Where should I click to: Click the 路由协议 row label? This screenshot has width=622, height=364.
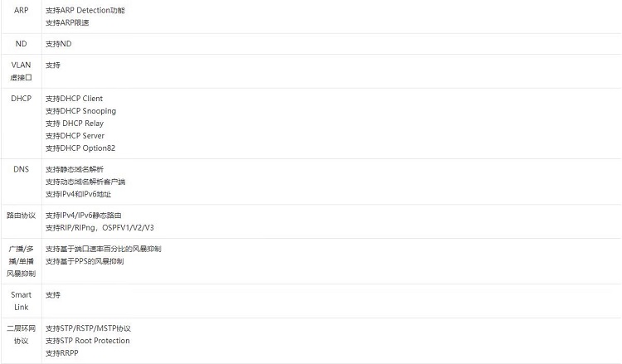pos(21,216)
